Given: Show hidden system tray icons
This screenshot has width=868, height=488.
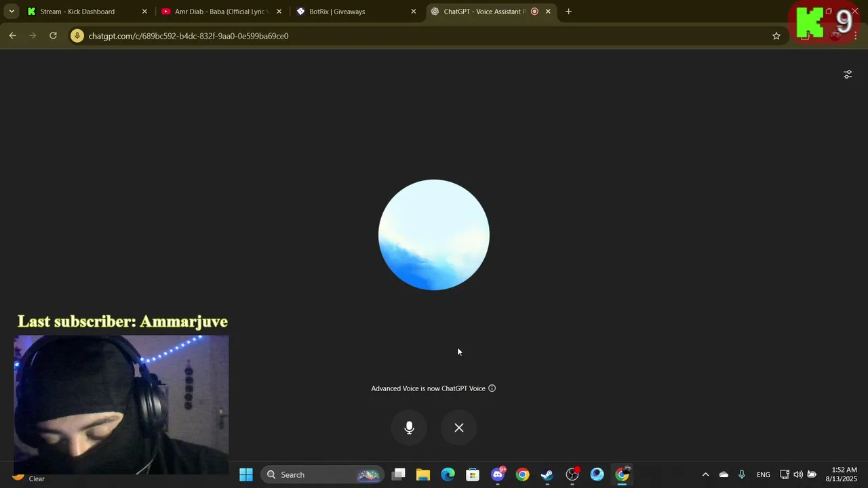Looking at the screenshot, I should point(705,474).
